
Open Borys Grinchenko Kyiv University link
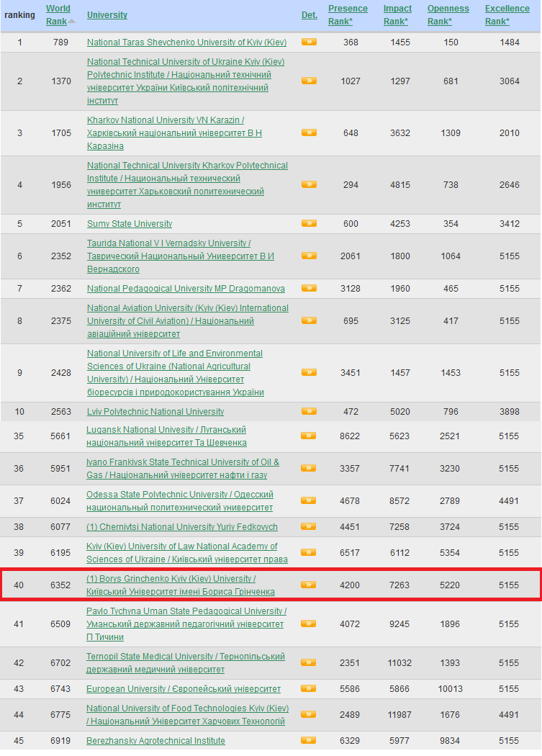[181, 585]
